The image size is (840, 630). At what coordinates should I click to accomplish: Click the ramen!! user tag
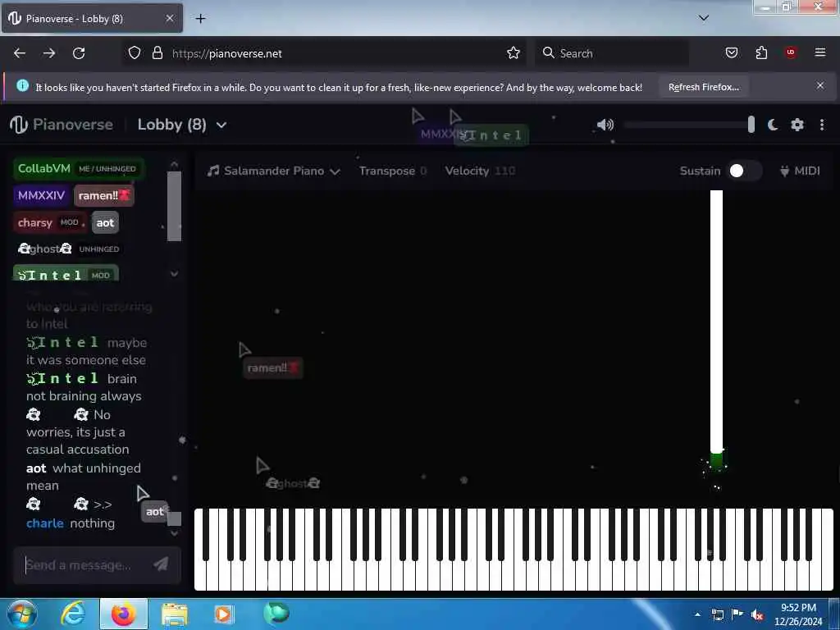pyautogui.click(x=104, y=195)
